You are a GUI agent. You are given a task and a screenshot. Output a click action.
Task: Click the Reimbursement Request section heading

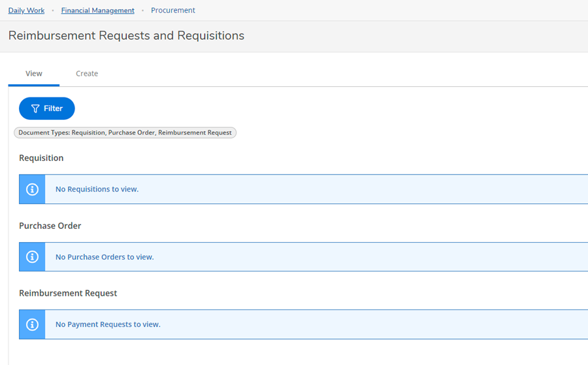click(x=68, y=293)
